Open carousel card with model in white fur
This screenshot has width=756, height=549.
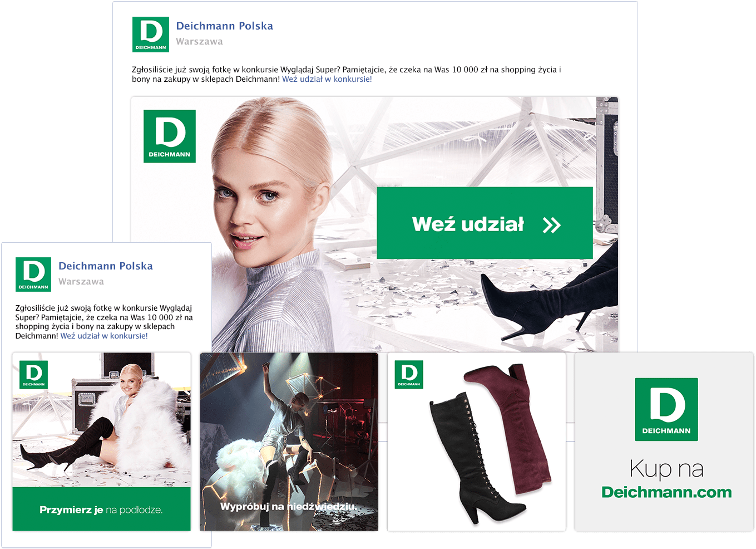coord(102,442)
